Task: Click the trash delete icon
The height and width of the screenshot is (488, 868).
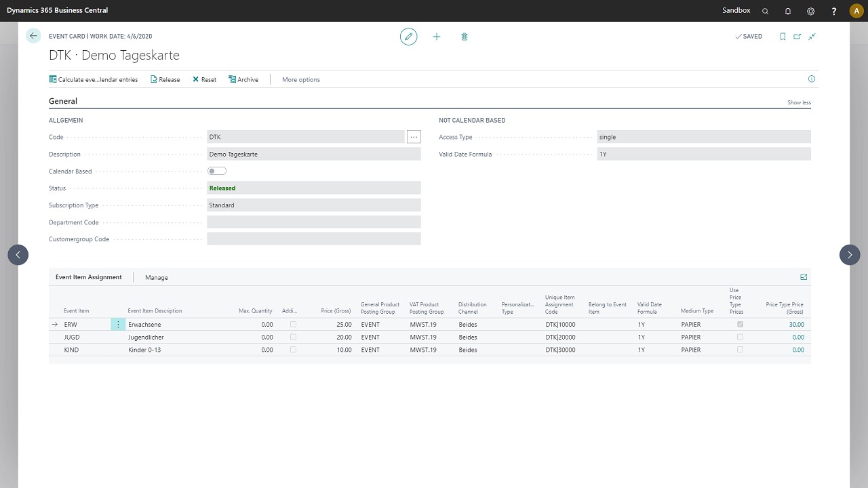Action: pos(465,37)
